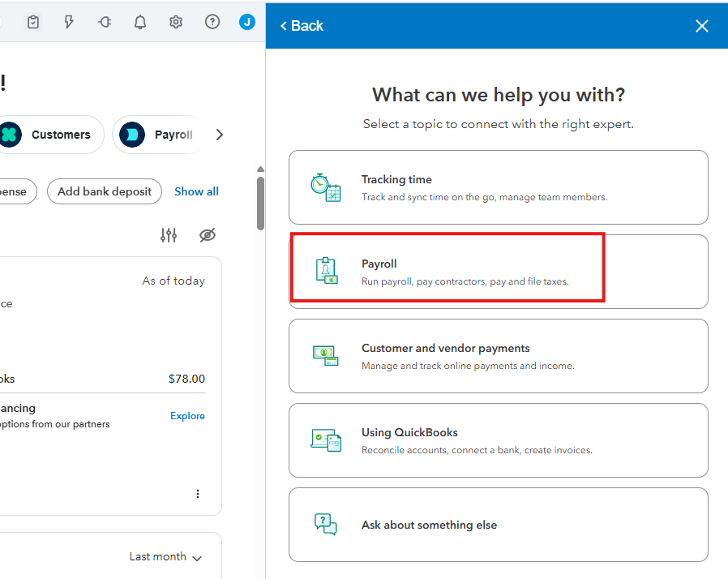Open the J user profile avatar

(247, 22)
